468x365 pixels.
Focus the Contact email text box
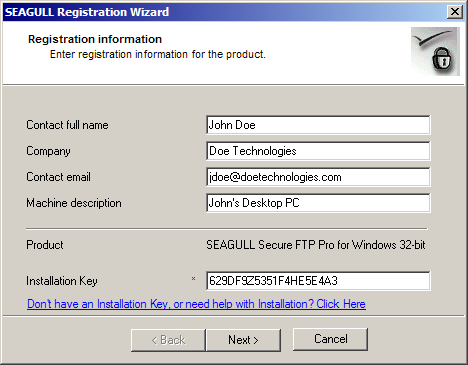pos(318,177)
